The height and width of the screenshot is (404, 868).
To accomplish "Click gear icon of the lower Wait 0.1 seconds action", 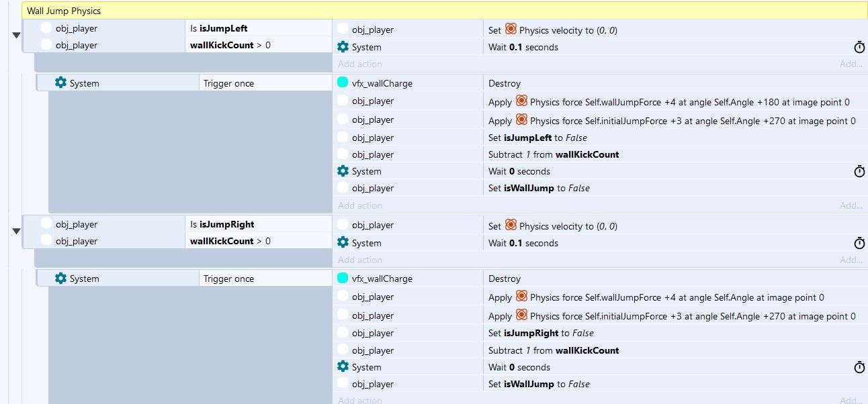I will point(343,243).
